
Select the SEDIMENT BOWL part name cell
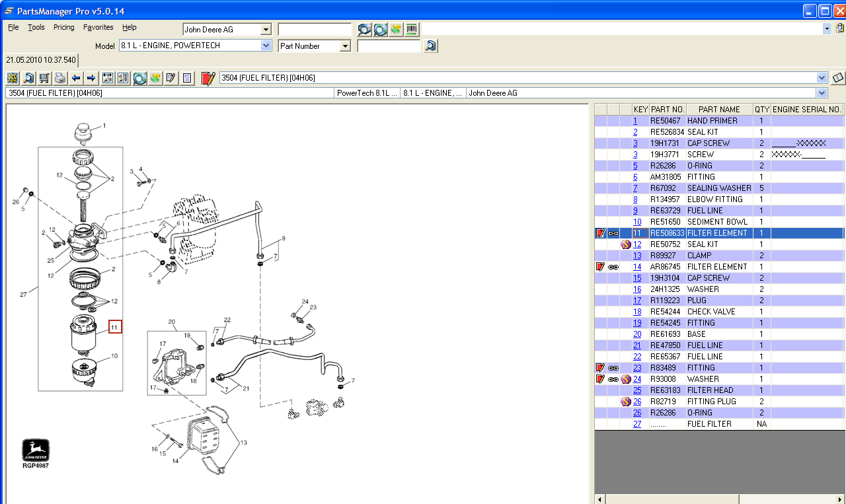point(720,222)
